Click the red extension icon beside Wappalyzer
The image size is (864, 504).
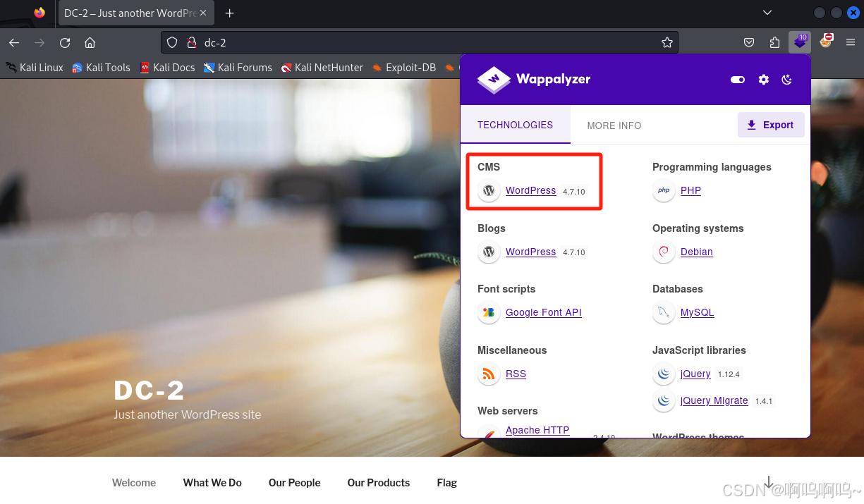tap(826, 41)
